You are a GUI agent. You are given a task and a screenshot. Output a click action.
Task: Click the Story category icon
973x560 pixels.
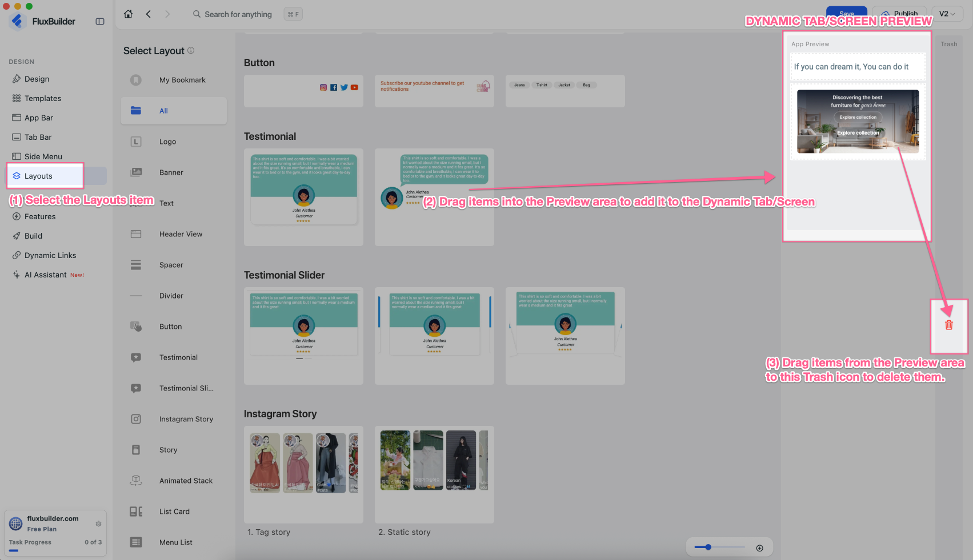pyautogui.click(x=136, y=450)
